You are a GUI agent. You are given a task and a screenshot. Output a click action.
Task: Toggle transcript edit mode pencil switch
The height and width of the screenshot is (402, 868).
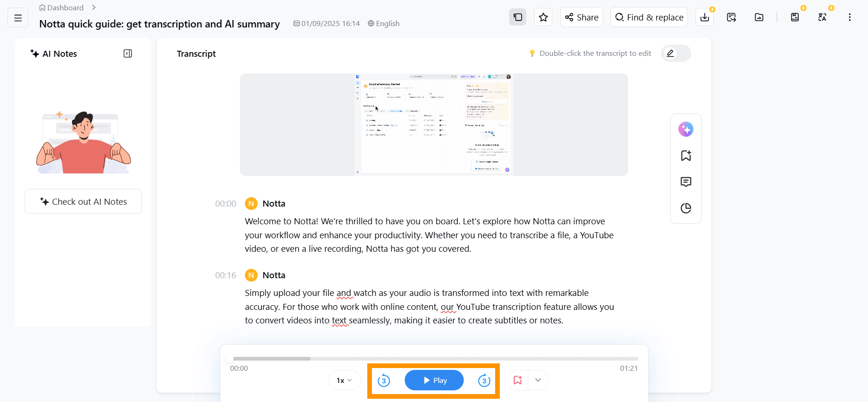pos(676,54)
